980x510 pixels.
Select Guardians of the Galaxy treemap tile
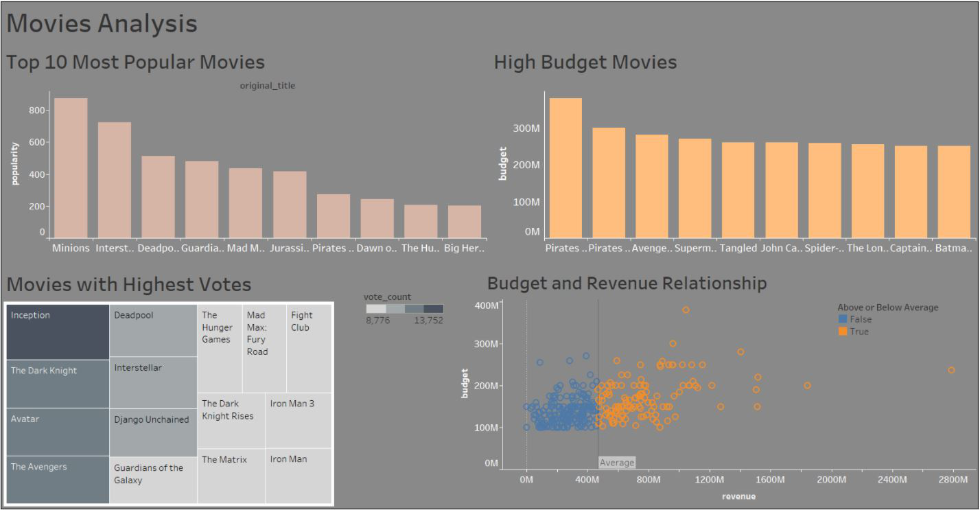tap(153, 480)
